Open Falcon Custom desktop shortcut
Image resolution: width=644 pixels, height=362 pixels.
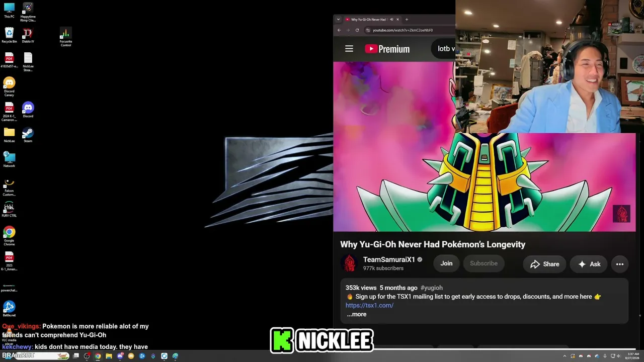[x=9, y=187]
